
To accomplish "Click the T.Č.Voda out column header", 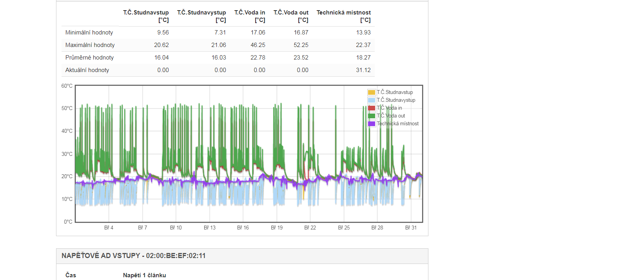I will 291,16.
